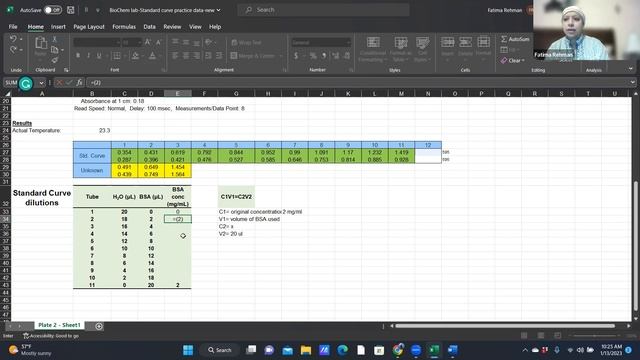Toggle Underline formatting
The image size is (640, 360).
pos(99,56)
